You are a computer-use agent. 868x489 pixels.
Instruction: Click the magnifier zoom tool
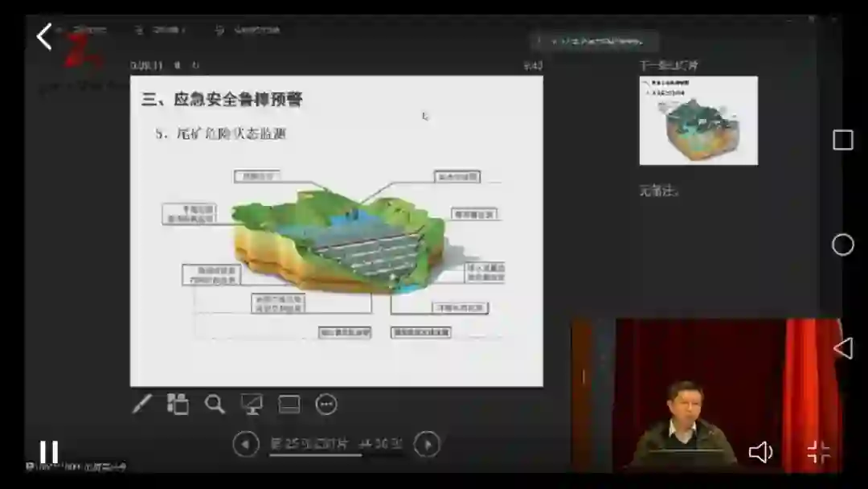[215, 404]
